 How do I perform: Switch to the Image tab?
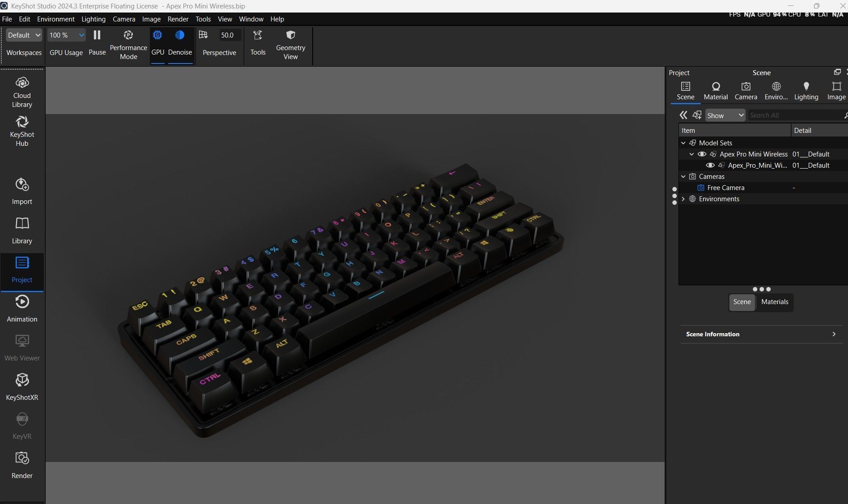pos(836,91)
